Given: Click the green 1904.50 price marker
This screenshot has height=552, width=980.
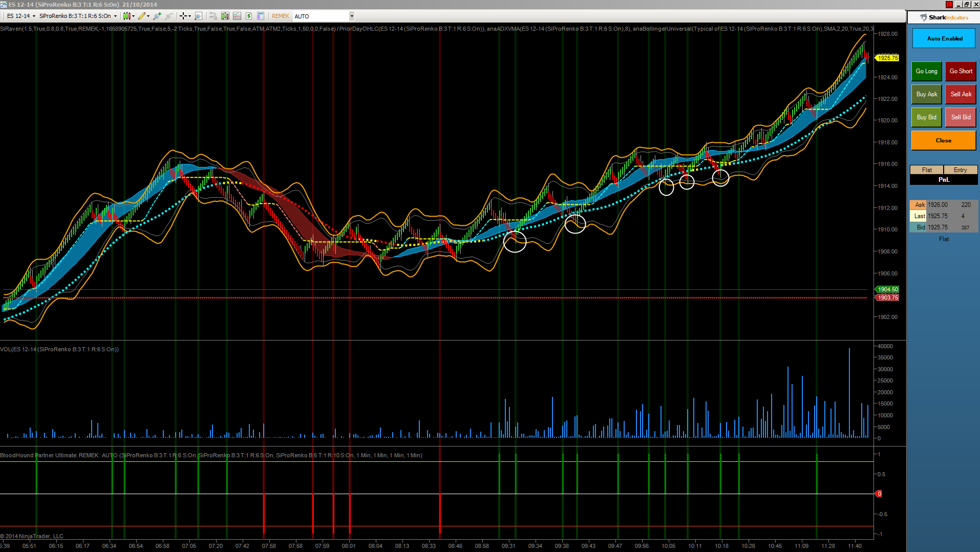Looking at the screenshot, I should click(887, 289).
